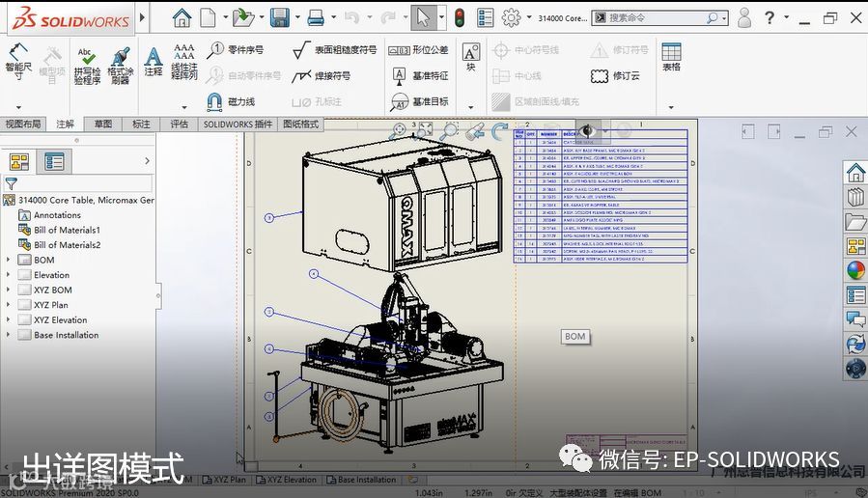Save the drawing with the floppy disk icon
Viewport: 868px width, 498px height.
click(x=280, y=17)
